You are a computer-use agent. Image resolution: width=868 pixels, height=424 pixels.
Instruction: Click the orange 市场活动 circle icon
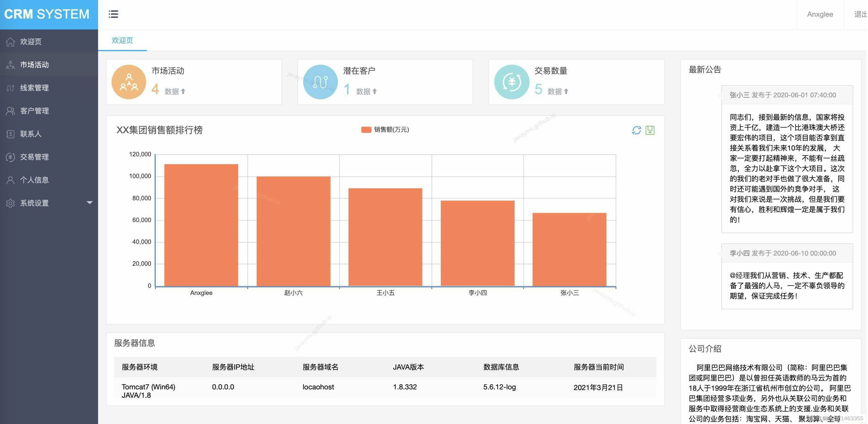coord(129,82)
